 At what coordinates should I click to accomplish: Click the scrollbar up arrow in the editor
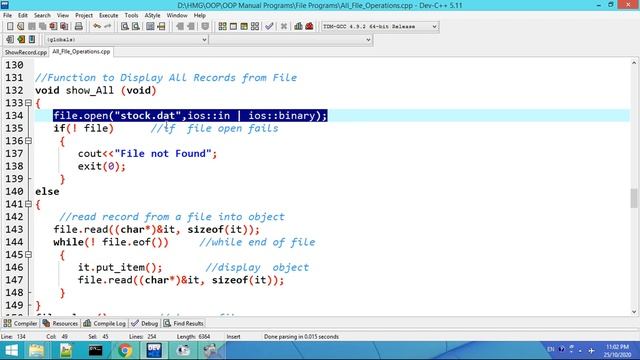tap(634, 63)
